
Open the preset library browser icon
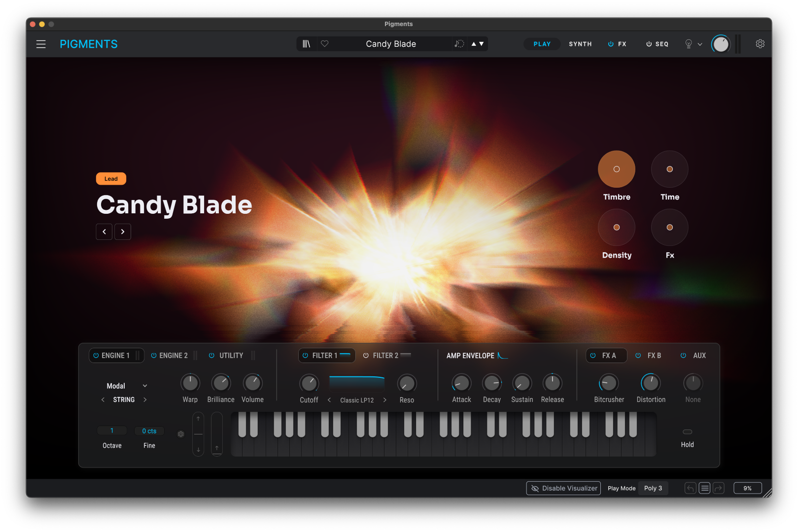point(306,44)
